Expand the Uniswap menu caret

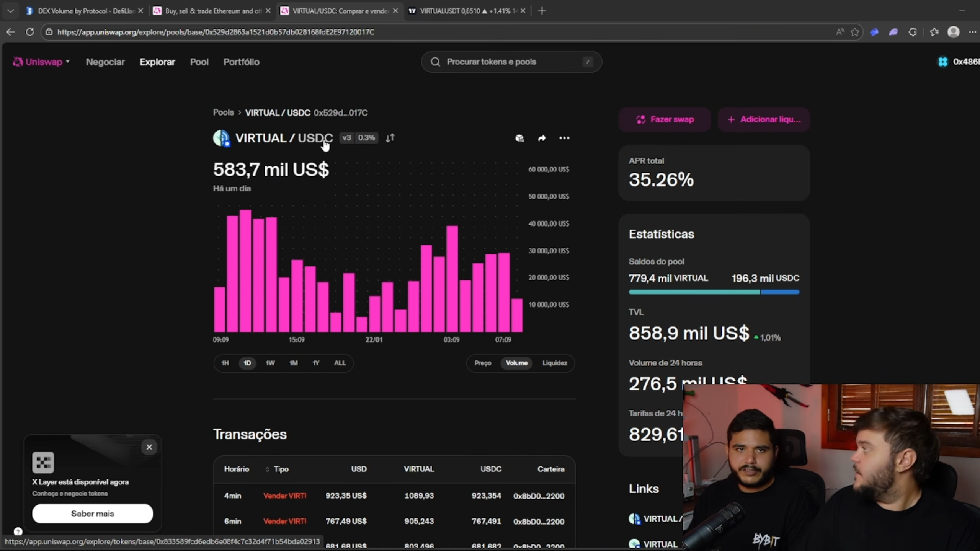point(68,61)
